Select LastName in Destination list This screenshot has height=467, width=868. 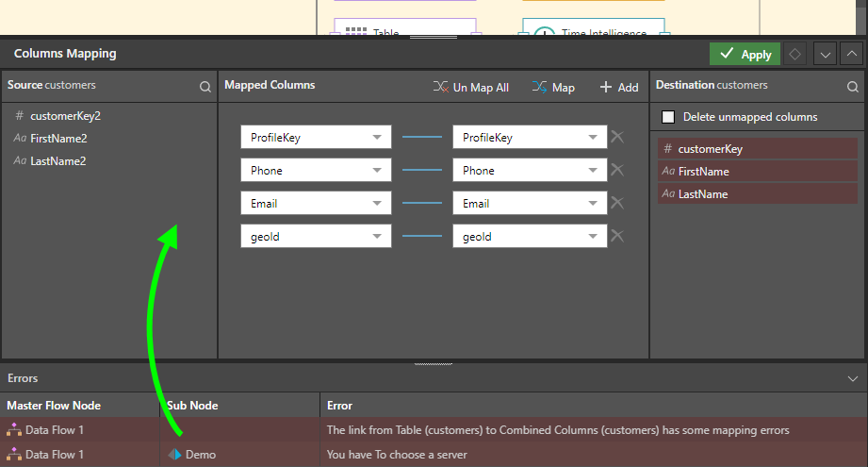pos(702,194)
